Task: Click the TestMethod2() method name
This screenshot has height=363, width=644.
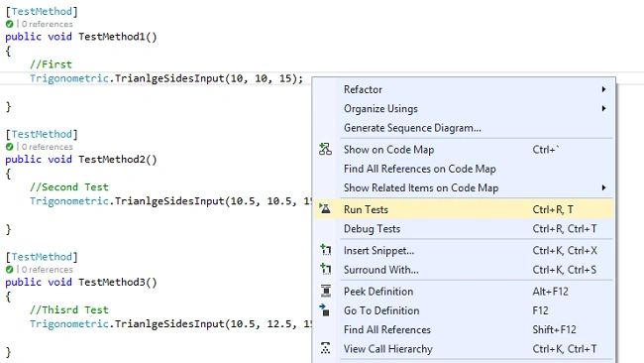Action: coord(118,160)
